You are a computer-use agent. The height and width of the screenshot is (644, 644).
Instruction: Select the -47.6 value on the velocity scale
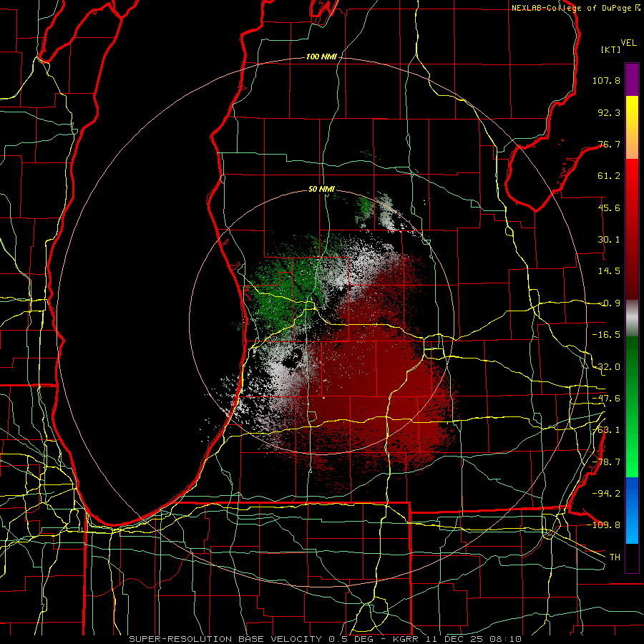pos(606,399)
